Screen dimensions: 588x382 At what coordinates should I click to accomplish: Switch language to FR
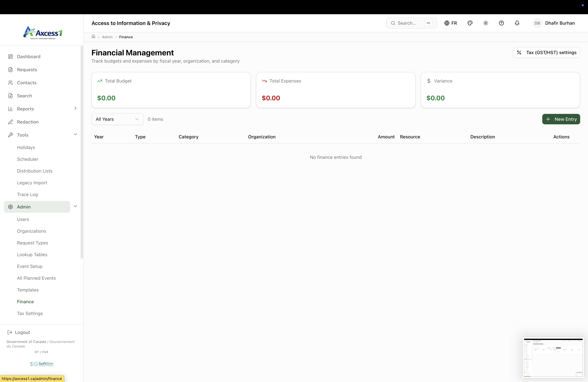coord(451,23)
